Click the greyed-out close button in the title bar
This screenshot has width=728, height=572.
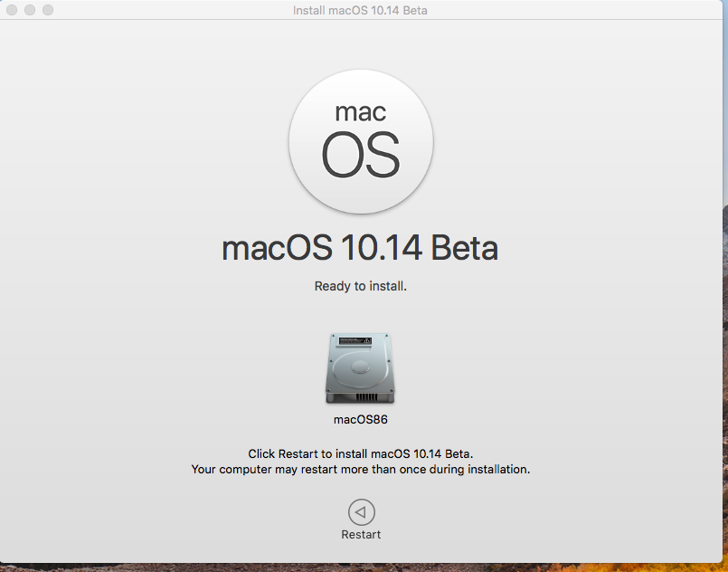(x=12, y=10)
